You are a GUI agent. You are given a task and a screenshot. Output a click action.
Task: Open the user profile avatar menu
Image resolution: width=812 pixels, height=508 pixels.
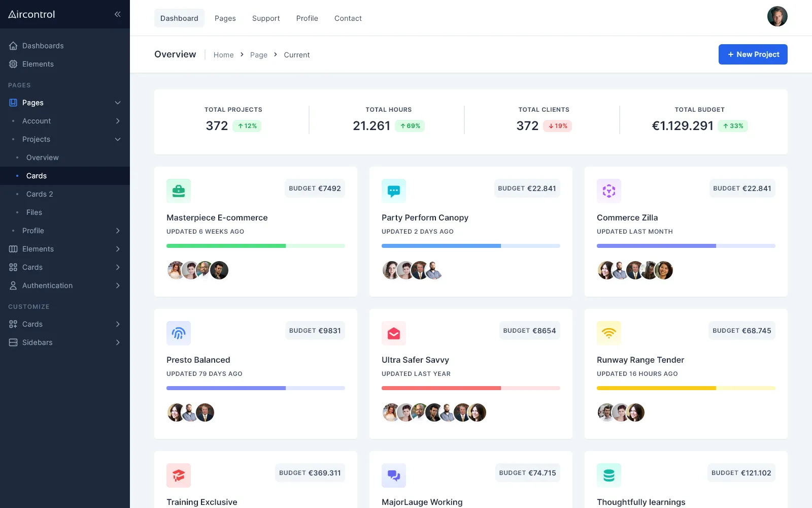point(777,16)
